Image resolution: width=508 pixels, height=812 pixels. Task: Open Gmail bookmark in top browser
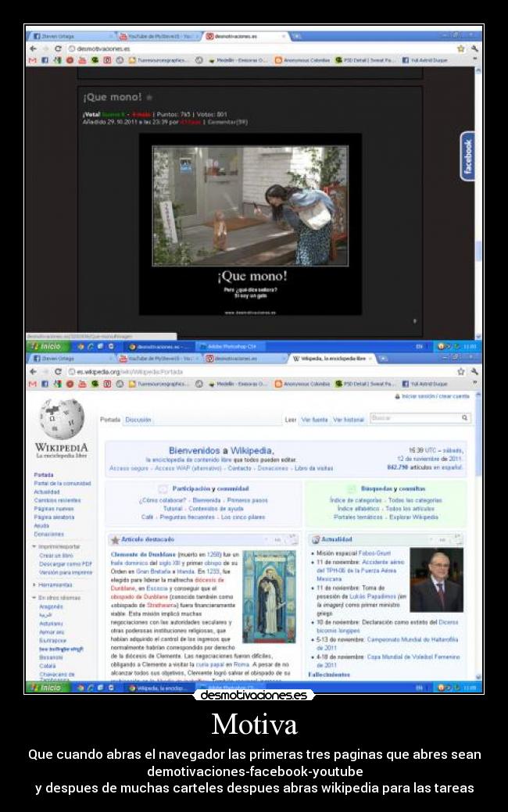(33, 61)
